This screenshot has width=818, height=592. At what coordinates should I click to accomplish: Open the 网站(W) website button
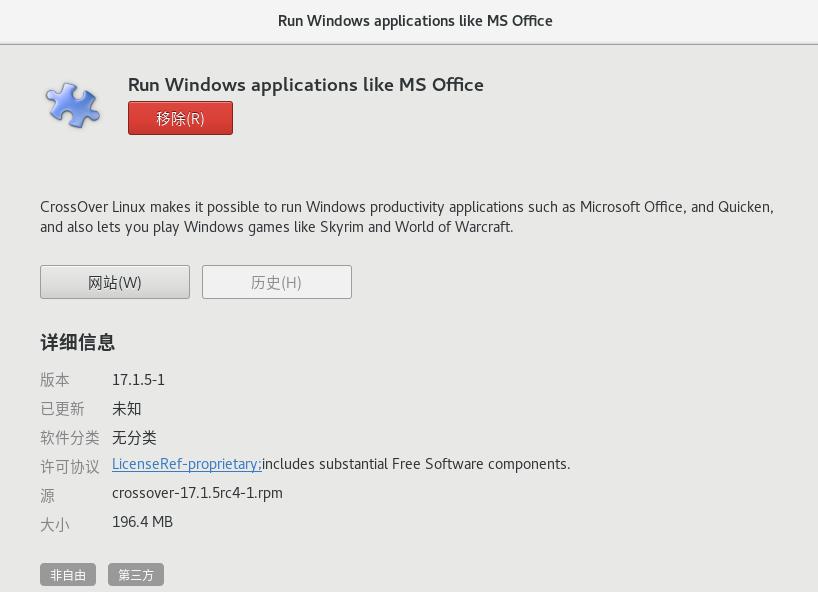115,282
